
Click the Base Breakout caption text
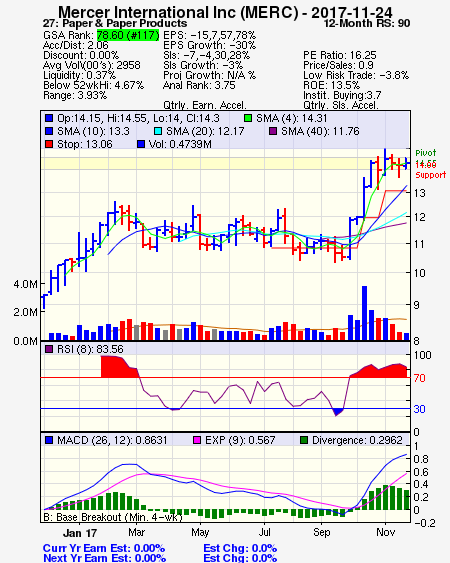pyautogui.click(x=113, y=517)
